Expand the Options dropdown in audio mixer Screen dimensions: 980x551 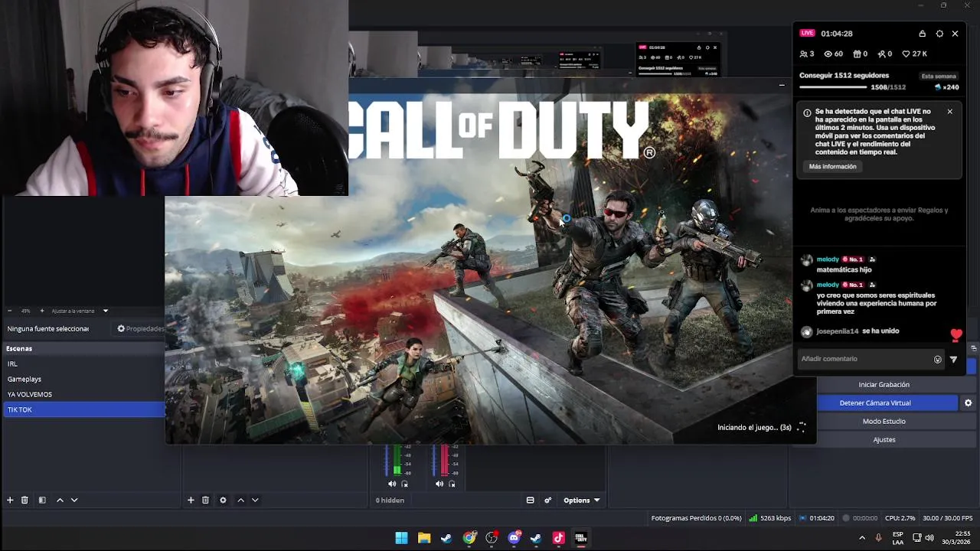[x=581, y=500]
